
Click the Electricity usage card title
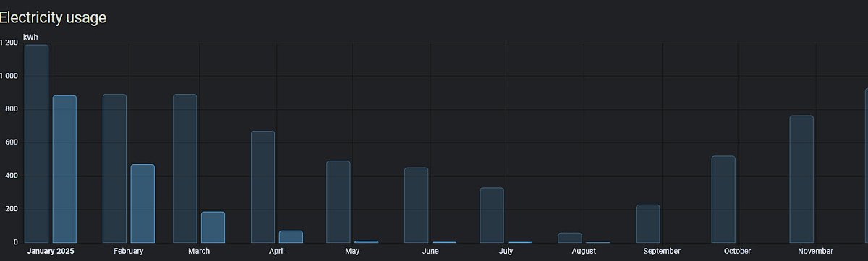coord(53,17)
